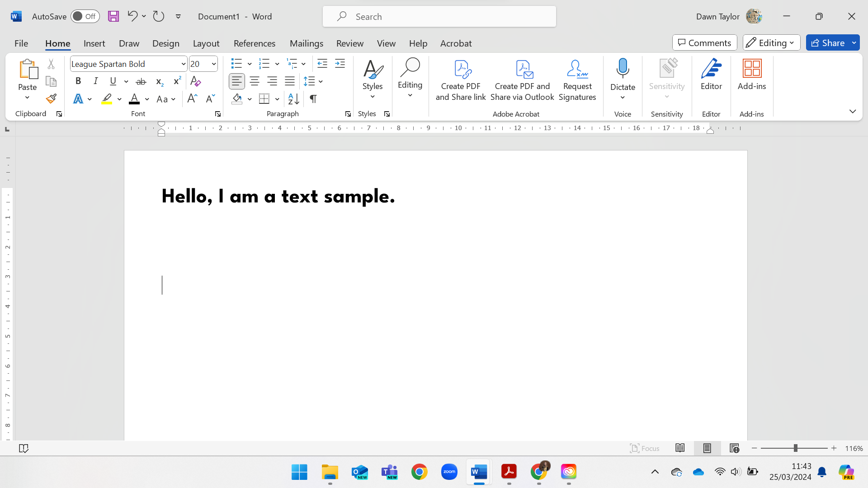
Task: Select Create PDF and Share link
Action: coord(460,80)
